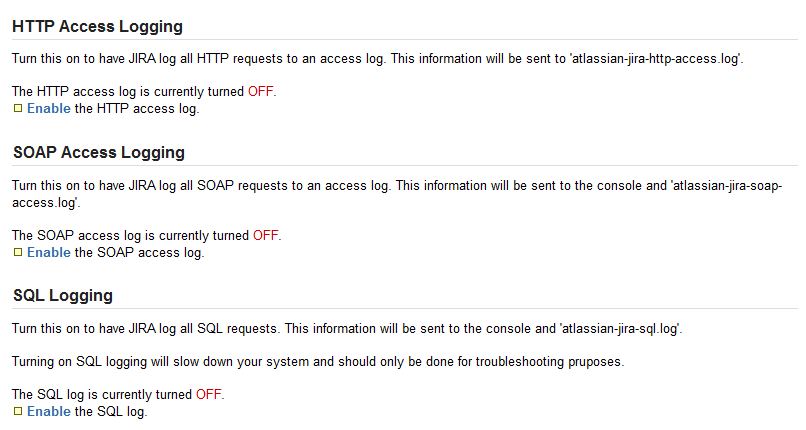This screenshot has width=806, height=430.
Task: Click the 'log all HTTP requests' description sentence
Action: pos(200,59)
